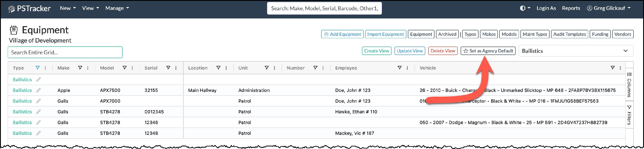Click the Search Entire Grid field
Screen dimensions: 644x149
65,53
